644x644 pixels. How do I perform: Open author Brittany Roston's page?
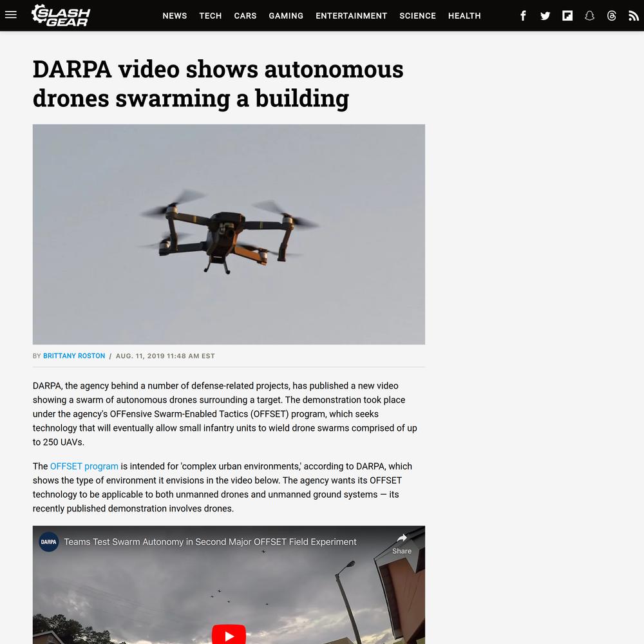[x=74, y=355]
